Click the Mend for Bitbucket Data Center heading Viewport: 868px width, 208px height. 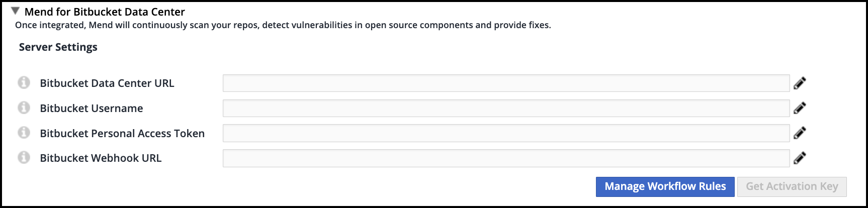105,12
